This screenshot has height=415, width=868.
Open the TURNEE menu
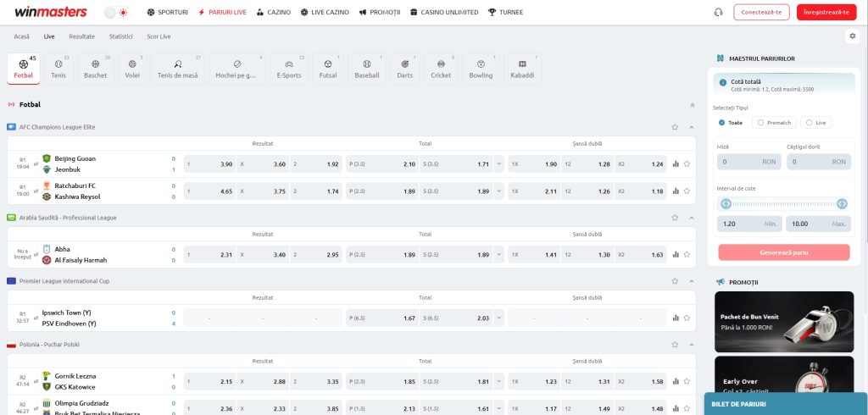(505, 12)
